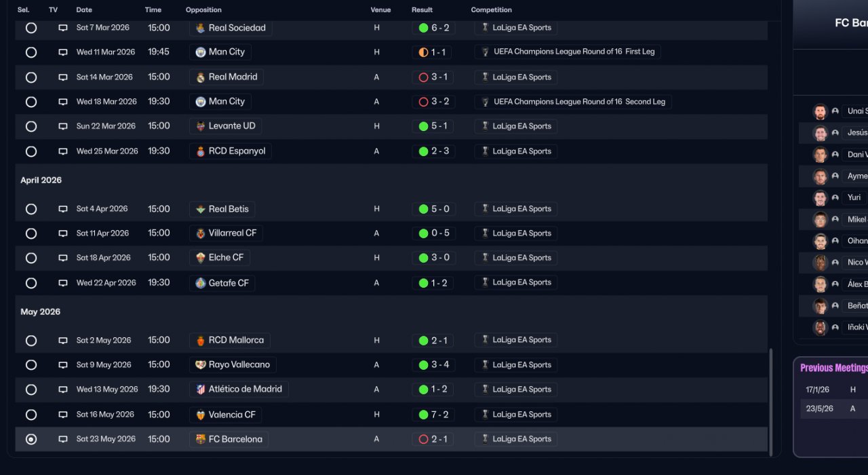This screenshot has width=868, height=475.
Task: Select the Rayo Vallecano match radio button
Action: pos(31,365)
